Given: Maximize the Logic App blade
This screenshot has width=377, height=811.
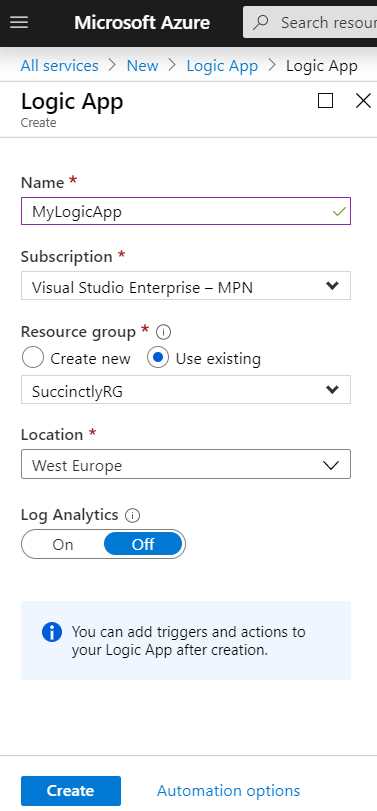Looking at the screenshot, I should point(325,101).
